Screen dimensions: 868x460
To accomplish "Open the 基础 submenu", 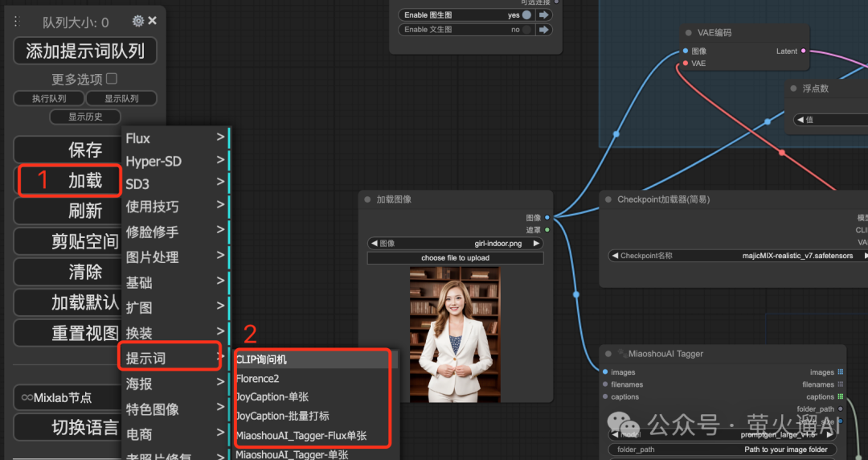I will click(x=175, y=282).
